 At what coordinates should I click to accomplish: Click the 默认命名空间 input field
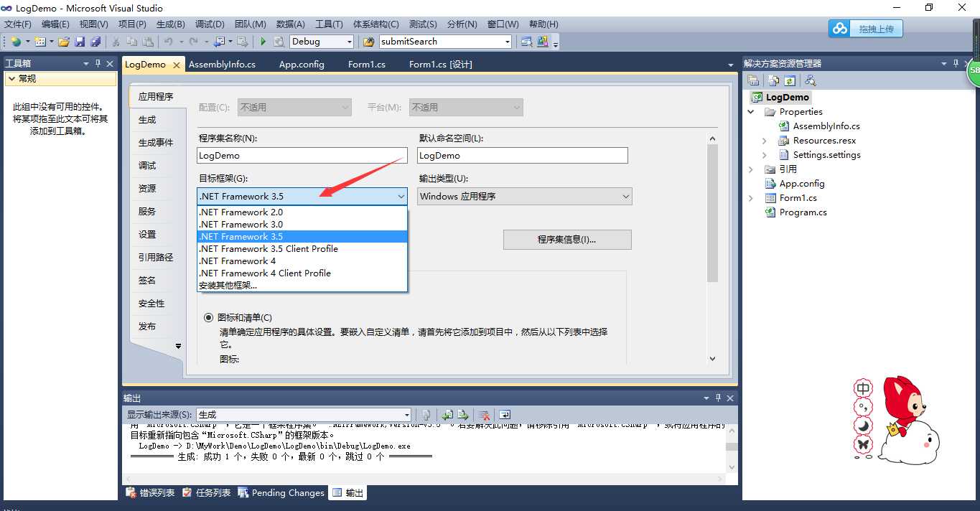523,155
